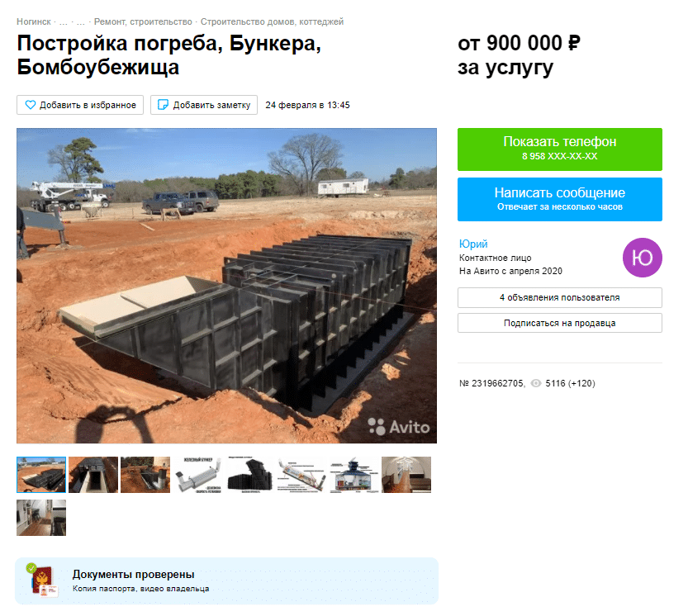Open the Юрий profile link
Screen dimensions: 688x616
pos(473,244)
